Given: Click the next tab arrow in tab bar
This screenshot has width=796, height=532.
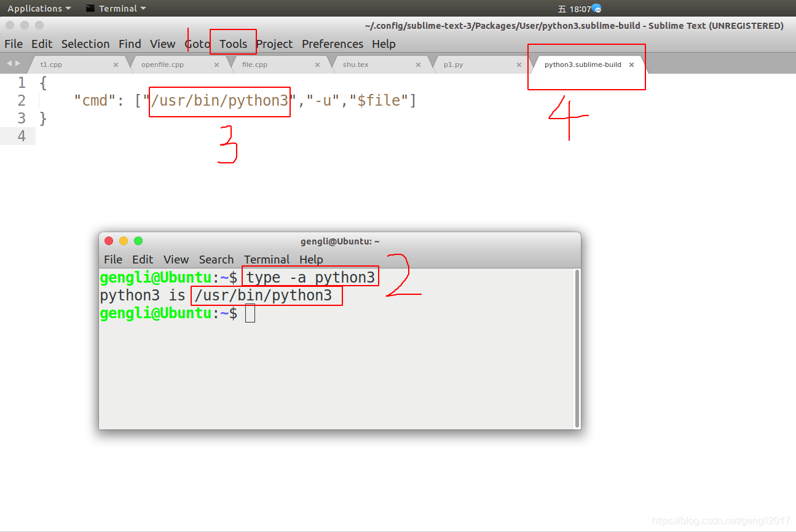Looking at the screenshot, I should 17,63.
